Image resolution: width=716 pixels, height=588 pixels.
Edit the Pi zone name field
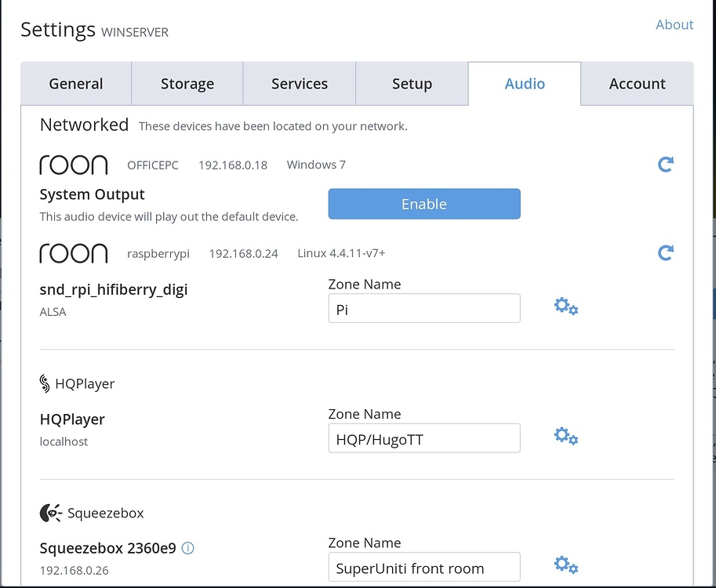pos(423,309)
